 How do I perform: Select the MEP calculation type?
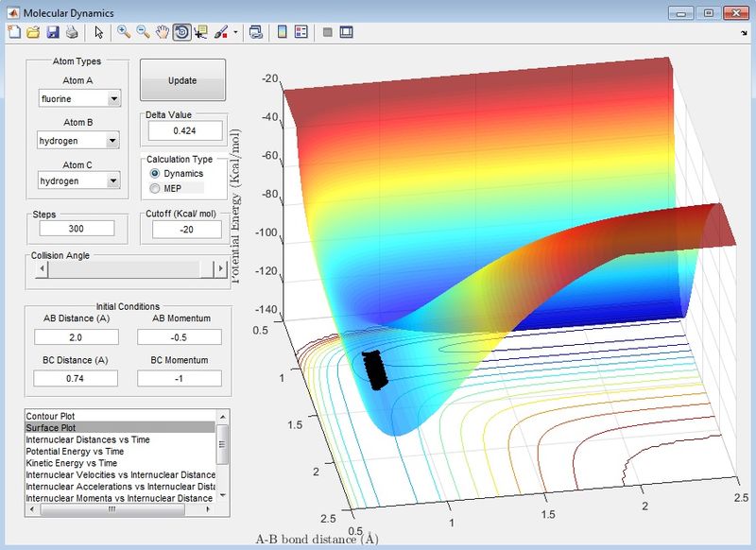pos(156,188)
